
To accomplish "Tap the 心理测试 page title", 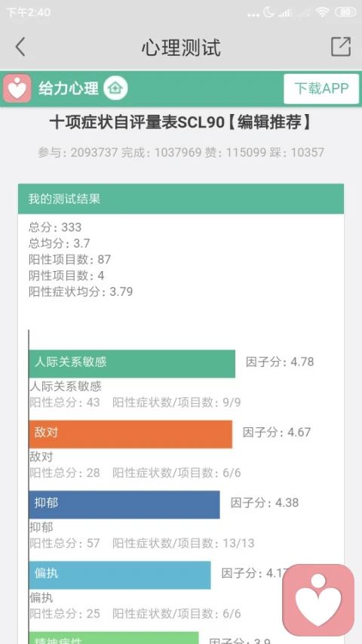I will click(181, 48).
